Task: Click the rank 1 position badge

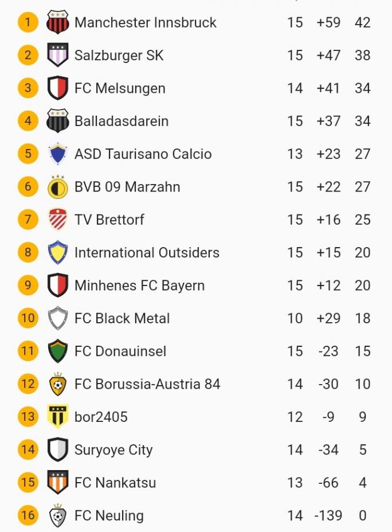Action: coord(28,22)
